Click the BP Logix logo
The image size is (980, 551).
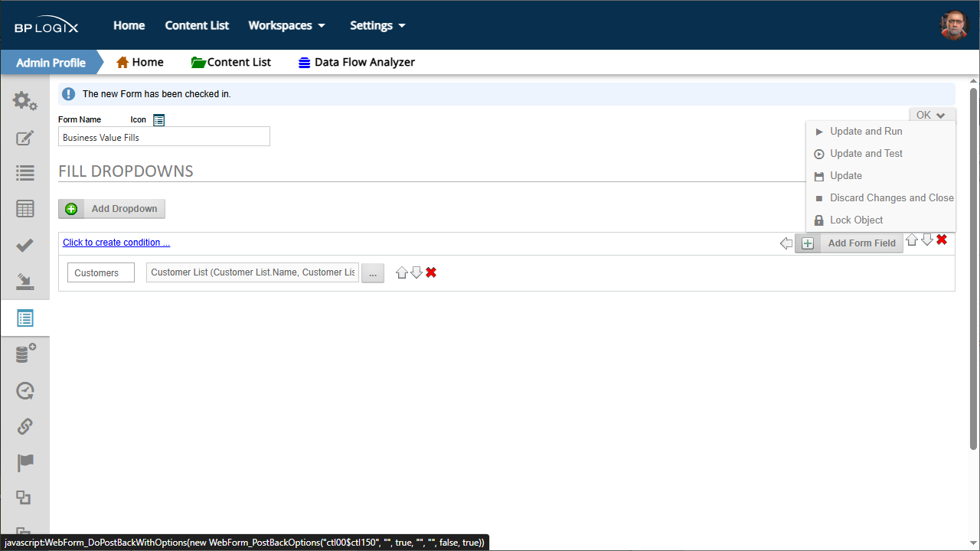click(46, 26)
